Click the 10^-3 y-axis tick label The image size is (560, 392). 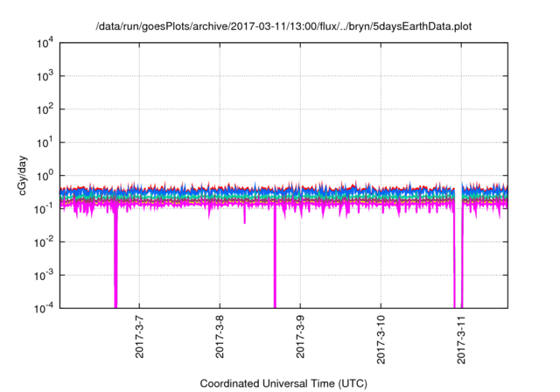click(x=45, y=276)
